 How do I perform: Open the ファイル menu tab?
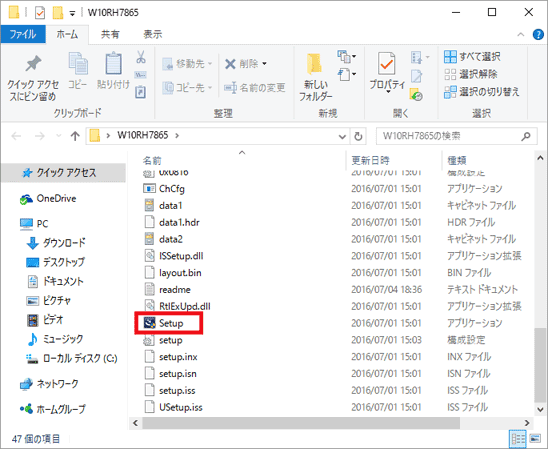(23, 34)
